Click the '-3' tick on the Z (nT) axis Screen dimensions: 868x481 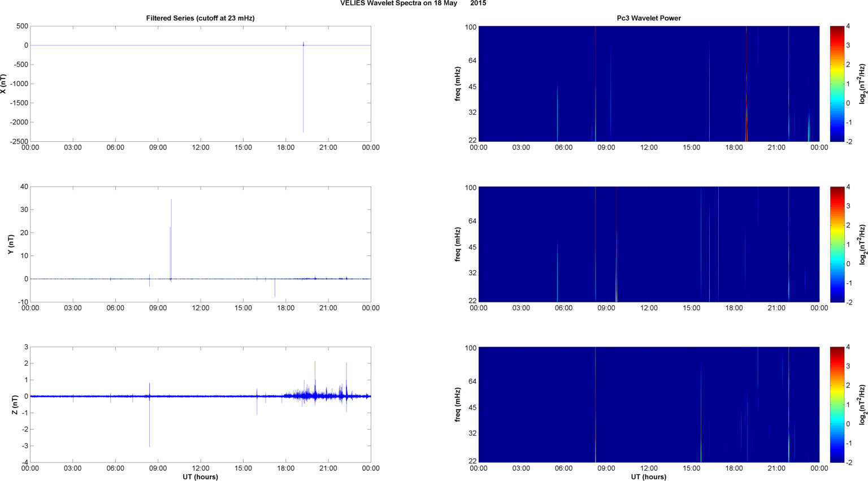[25, 446]
